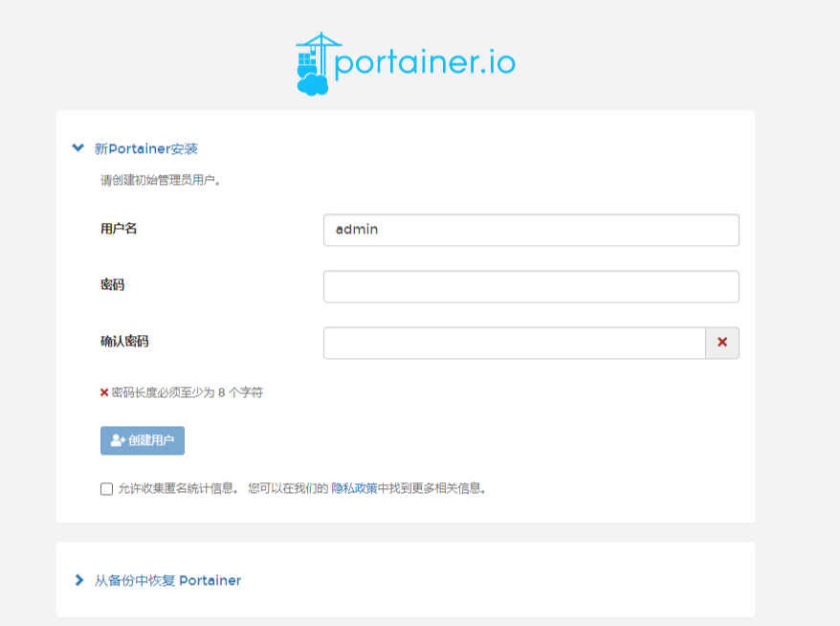The height and width of the screenshot is (626, 840).
Task: Collapse the 新Portainer安装 section chevron
Action: coord(78,148)
